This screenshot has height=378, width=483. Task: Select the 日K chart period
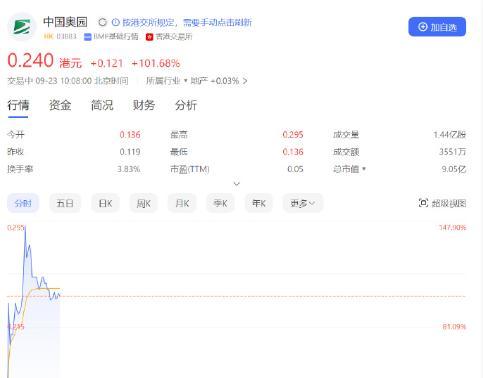point(105,203)
